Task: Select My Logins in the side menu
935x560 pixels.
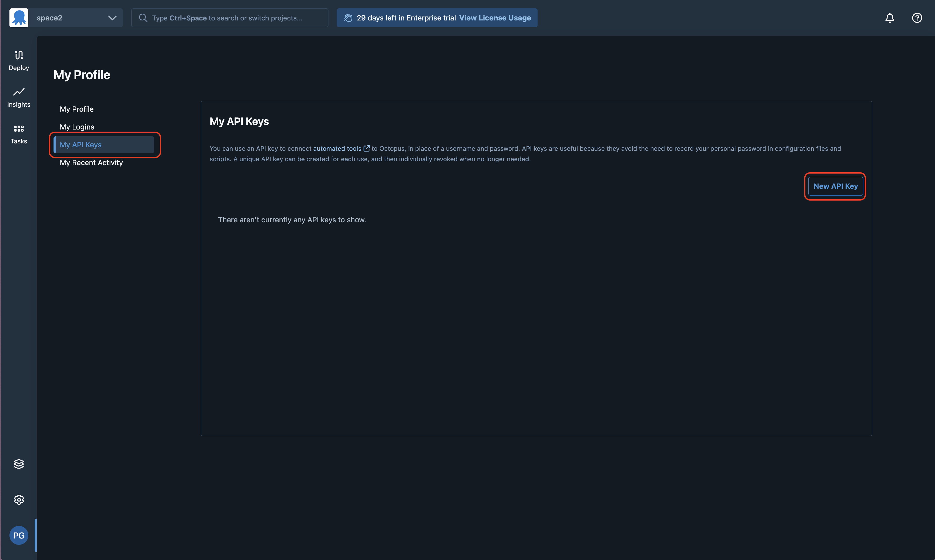Action: 77,127
